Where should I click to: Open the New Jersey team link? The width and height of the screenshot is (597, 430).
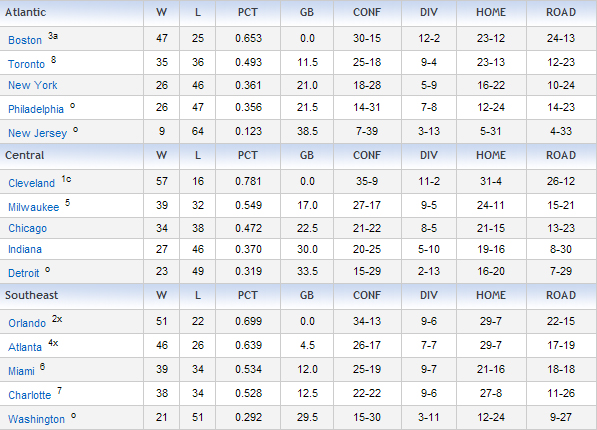[37, 133]
